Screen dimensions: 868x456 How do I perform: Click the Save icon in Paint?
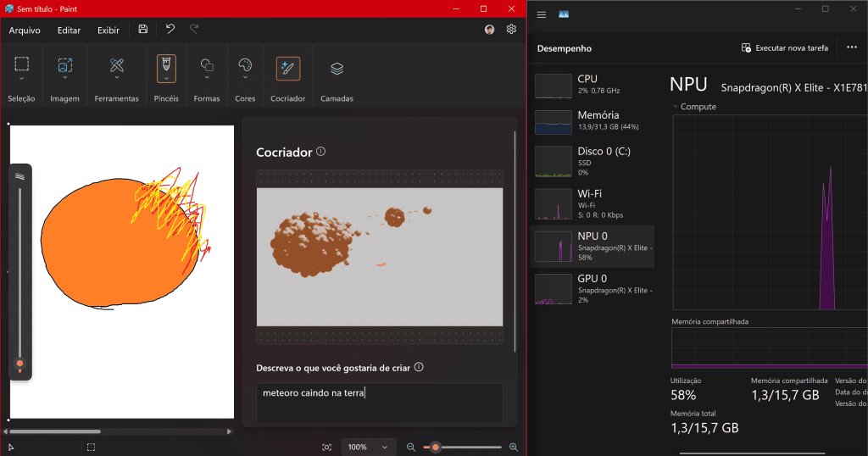click(x=142, y=30)
